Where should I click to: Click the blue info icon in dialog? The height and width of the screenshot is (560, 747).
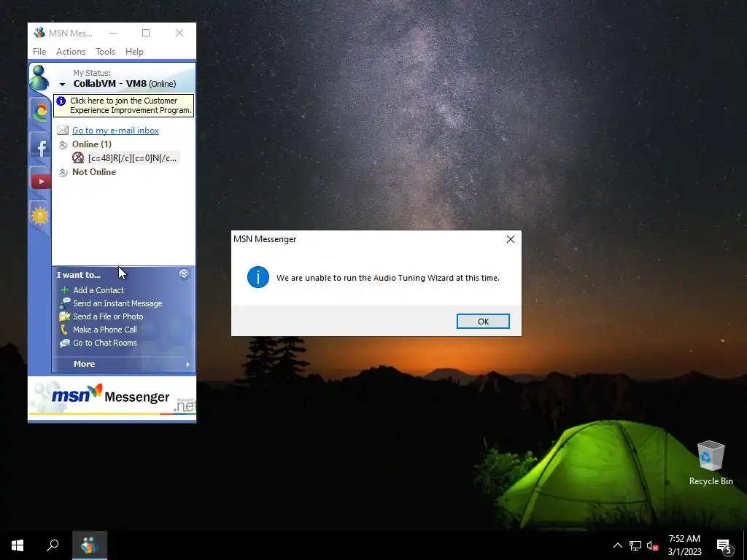click(x=258, y=277)
